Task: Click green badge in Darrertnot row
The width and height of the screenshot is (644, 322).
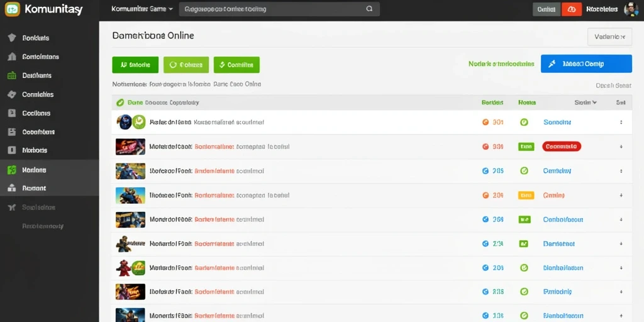Action: tap(524, 244)
